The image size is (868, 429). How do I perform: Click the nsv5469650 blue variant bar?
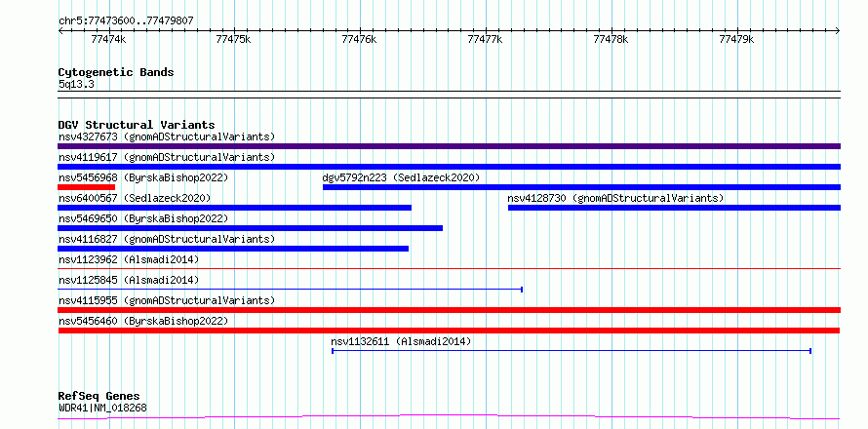tap(251, 228)
